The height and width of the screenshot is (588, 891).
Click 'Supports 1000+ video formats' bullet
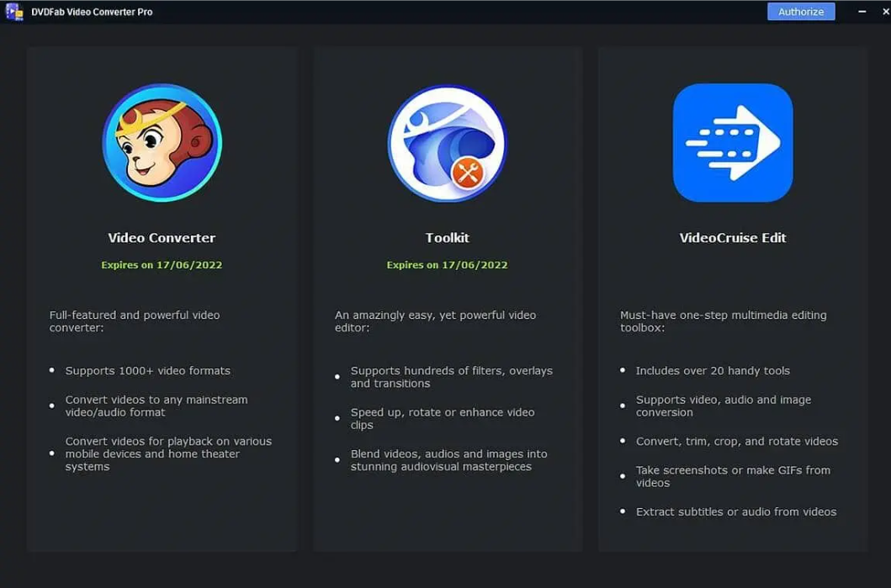tap(148, 370)
